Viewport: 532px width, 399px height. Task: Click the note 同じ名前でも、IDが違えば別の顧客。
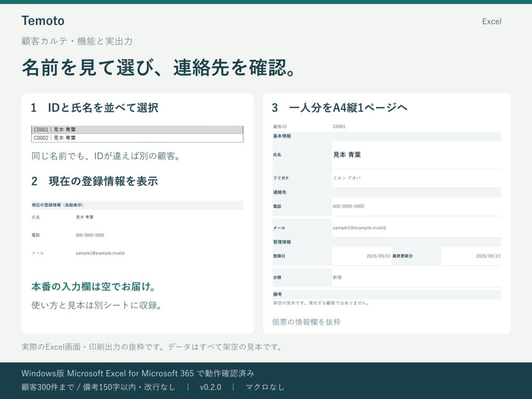(x=106, y=156)
